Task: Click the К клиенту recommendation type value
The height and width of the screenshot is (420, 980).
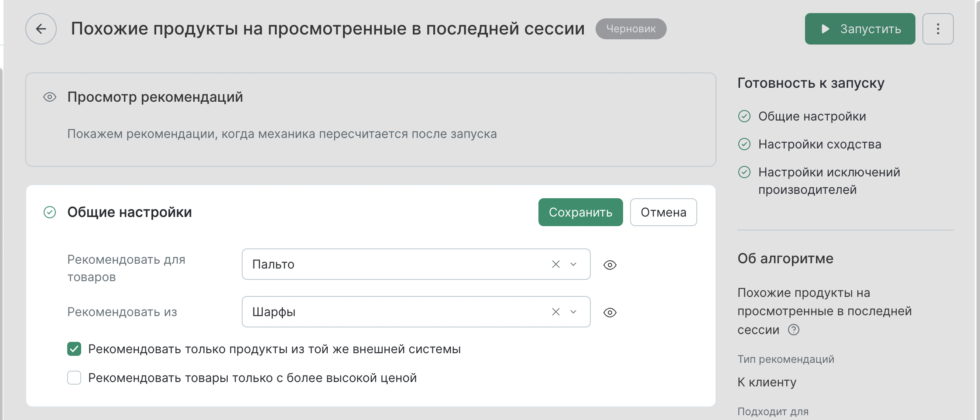Action: 767,382
